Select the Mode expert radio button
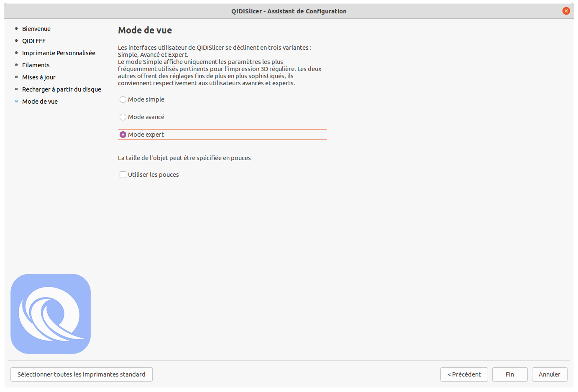The height and width of the screenshot is (392, 578). (123, 135)
